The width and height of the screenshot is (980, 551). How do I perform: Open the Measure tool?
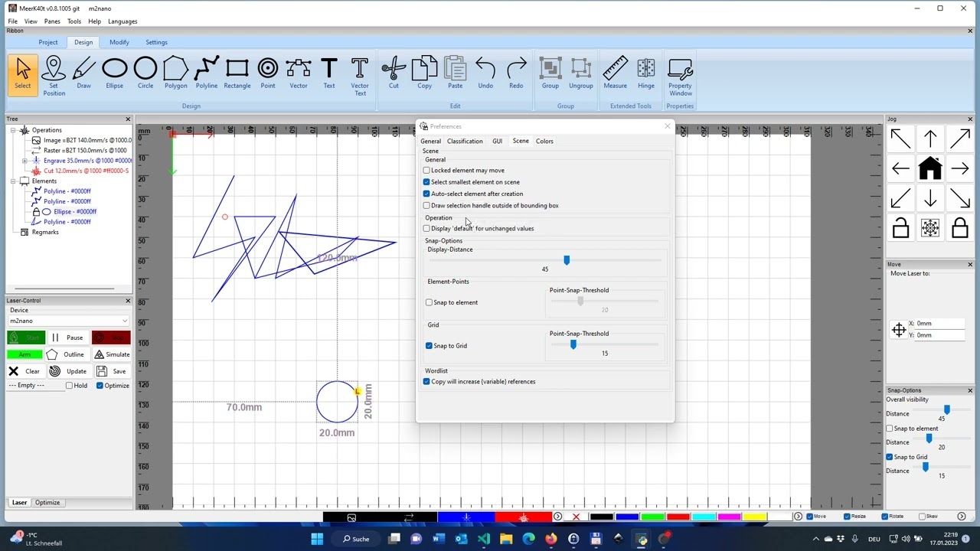[615, 74]
